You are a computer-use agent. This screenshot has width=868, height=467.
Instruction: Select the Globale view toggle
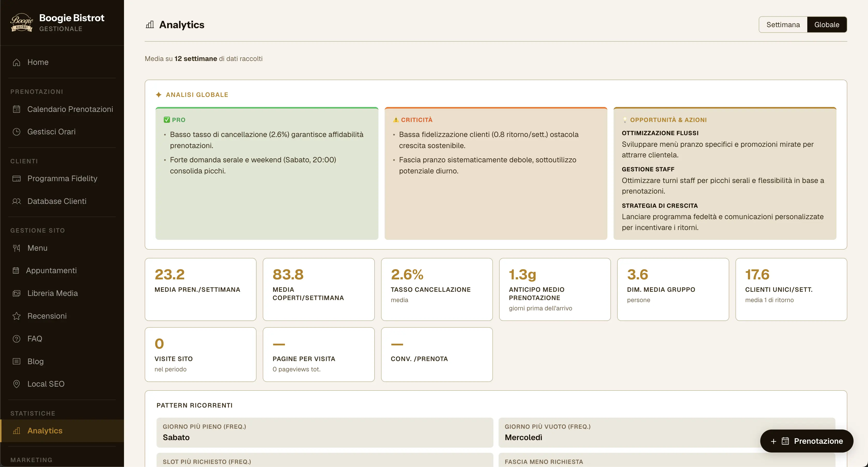coord(827,25)
